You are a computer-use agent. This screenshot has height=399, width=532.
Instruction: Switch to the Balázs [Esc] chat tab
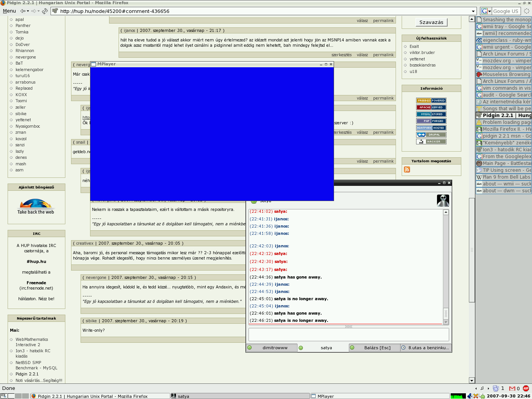pos(377,348)
